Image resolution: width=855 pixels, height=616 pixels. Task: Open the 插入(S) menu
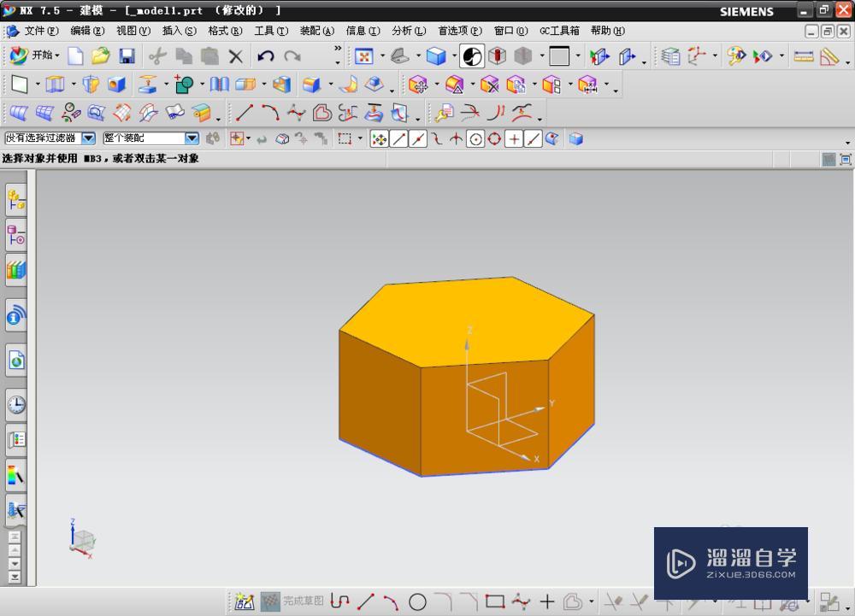coord(179,31)
